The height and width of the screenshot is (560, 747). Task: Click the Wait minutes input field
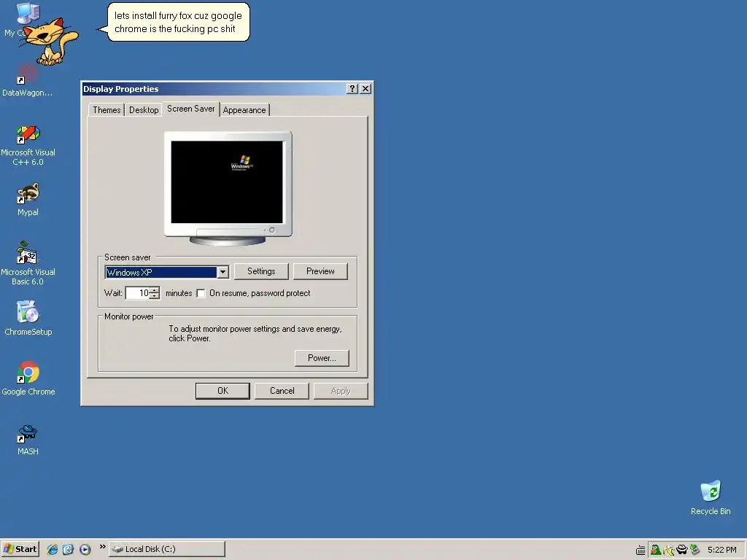[x=138, y=293]
